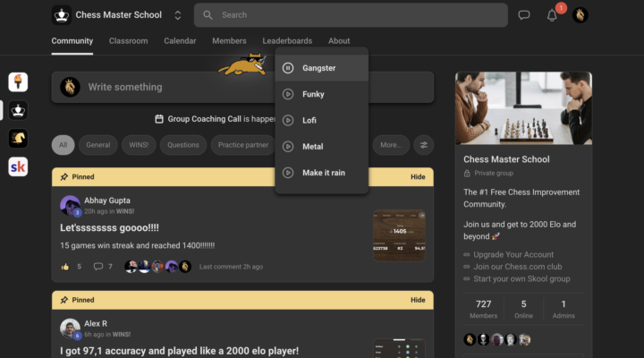Click the first member avatar in sidebar row
This screenshot has width=644, height=358.
pyautogui.click(x=470, y=339)
